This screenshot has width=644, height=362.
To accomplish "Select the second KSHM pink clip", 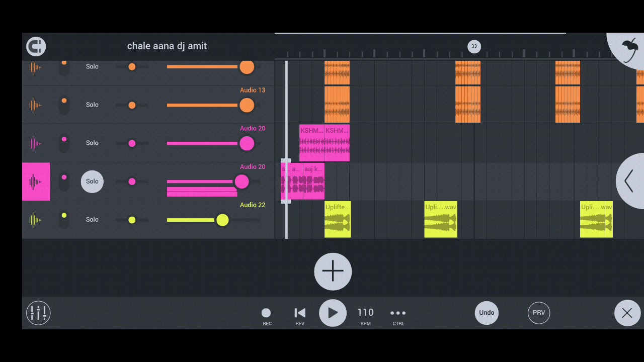I will (337, 143).
